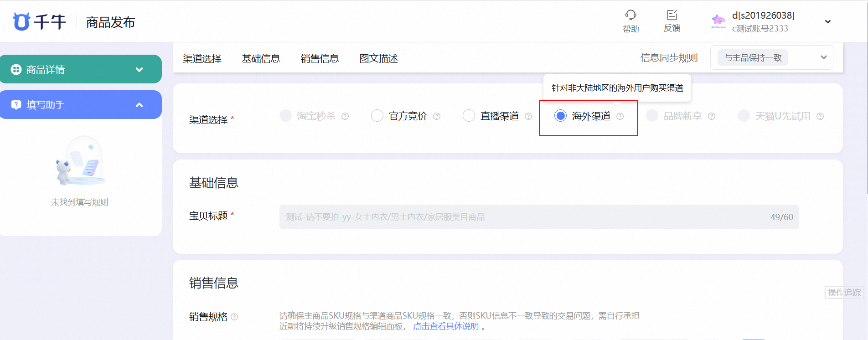Click help icon beside 海外渠道
Image resolution: width=868 pixels, height=340 pixels.
click(x=620, y=116)
